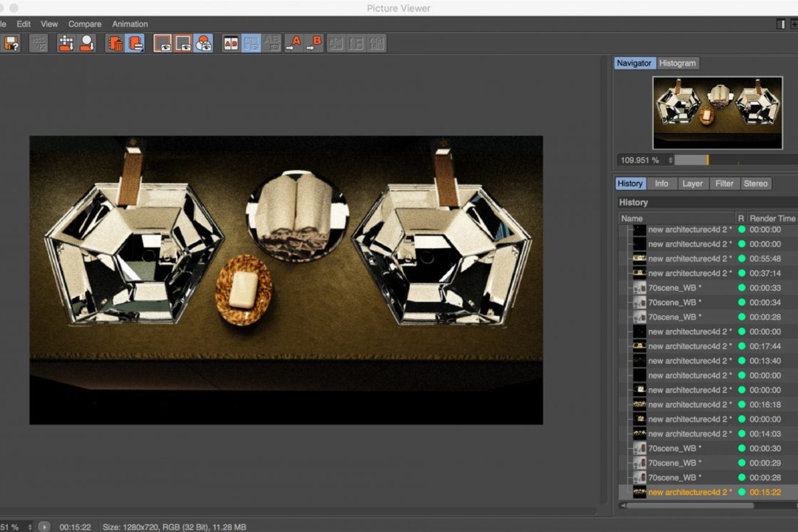The image size is (798, 532).
Task: Click the render-to-picture-viewer grid icon
Action: click(66, 43)
